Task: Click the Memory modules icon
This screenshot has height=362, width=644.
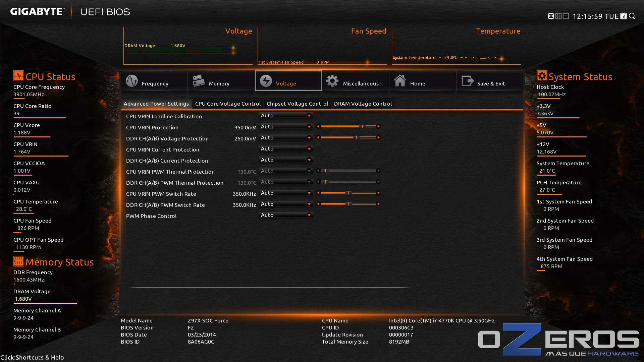Action: [199, 81]
